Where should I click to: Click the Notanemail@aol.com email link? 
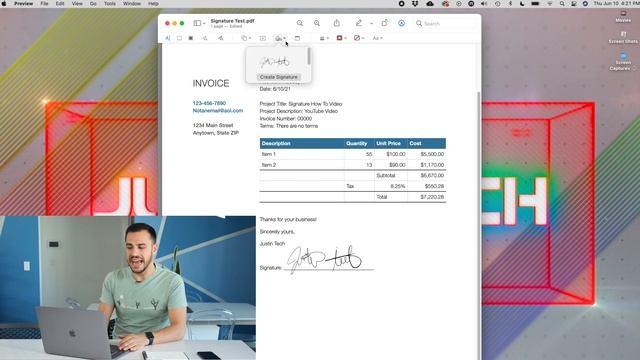point(218,111)
